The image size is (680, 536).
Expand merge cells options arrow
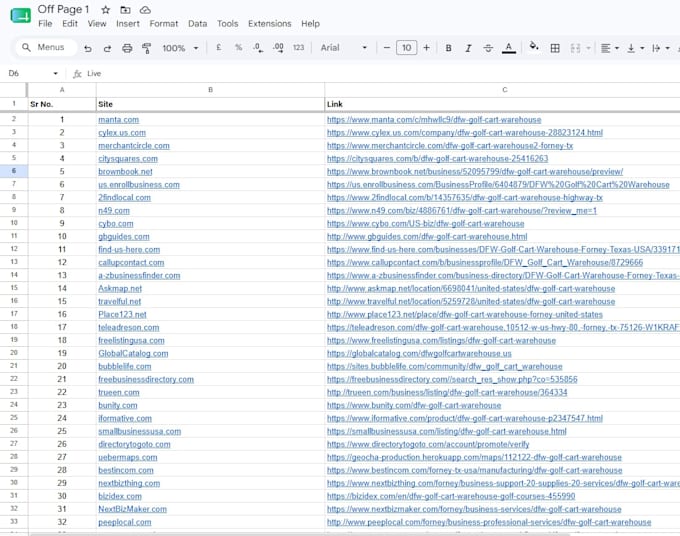coord(588,48)
